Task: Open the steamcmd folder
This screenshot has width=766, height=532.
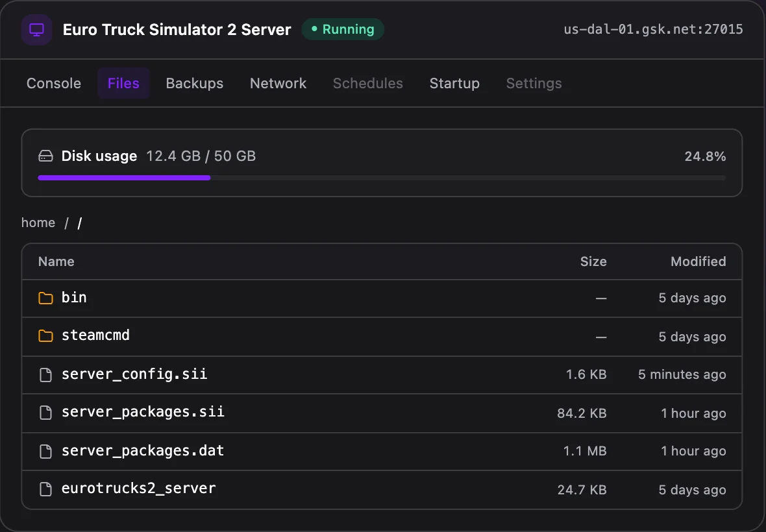Action: click(95, 335)
